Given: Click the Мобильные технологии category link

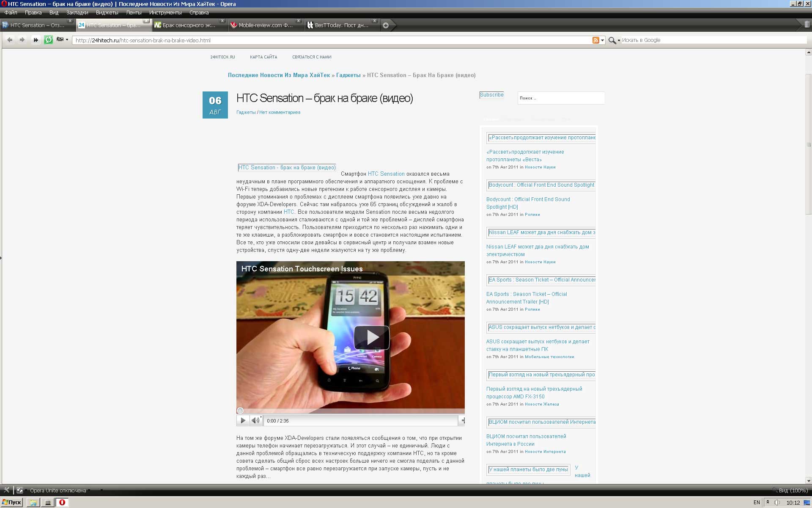Looking at the screenshot, I should [549, 357].
